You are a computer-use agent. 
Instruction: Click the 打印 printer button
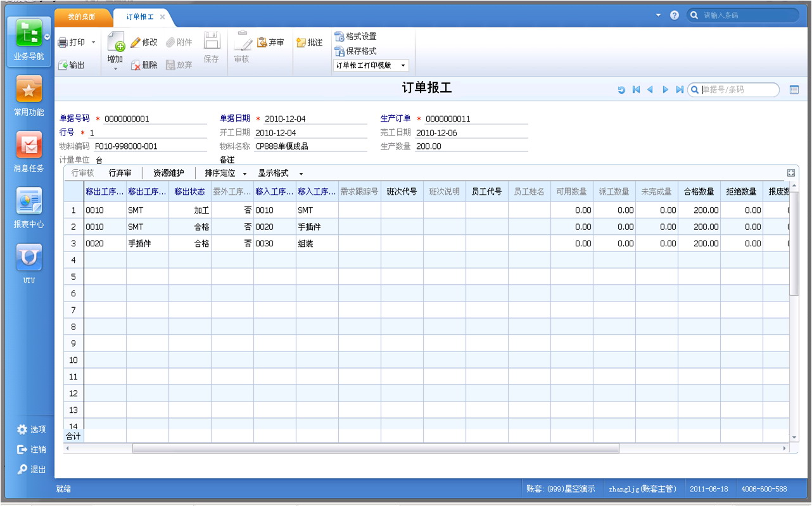click(72, 42)
